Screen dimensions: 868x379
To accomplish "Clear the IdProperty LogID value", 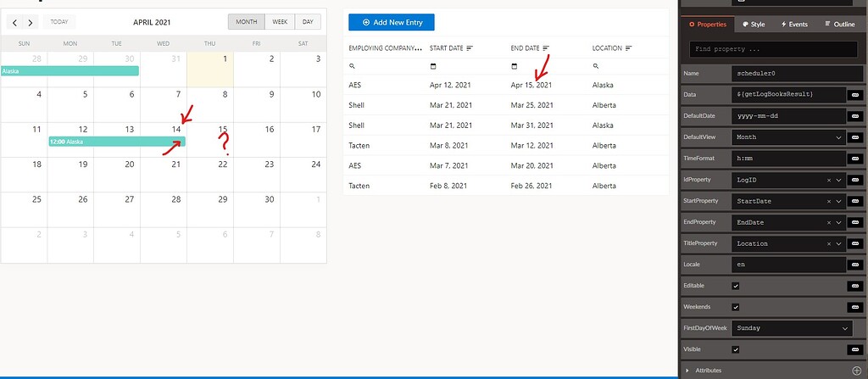I will coord(829,180).
